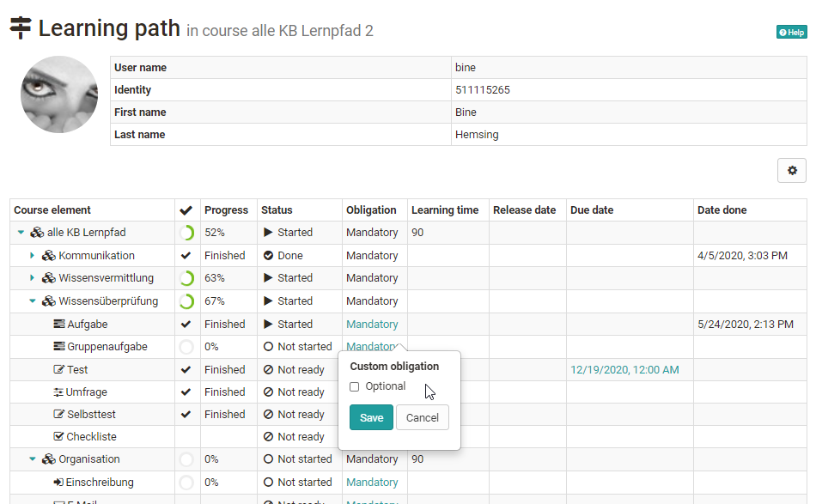Viewport: 816px width, 504px height.
Task: Collapse the Organisation tree node
Action: [x=33, y=459]
